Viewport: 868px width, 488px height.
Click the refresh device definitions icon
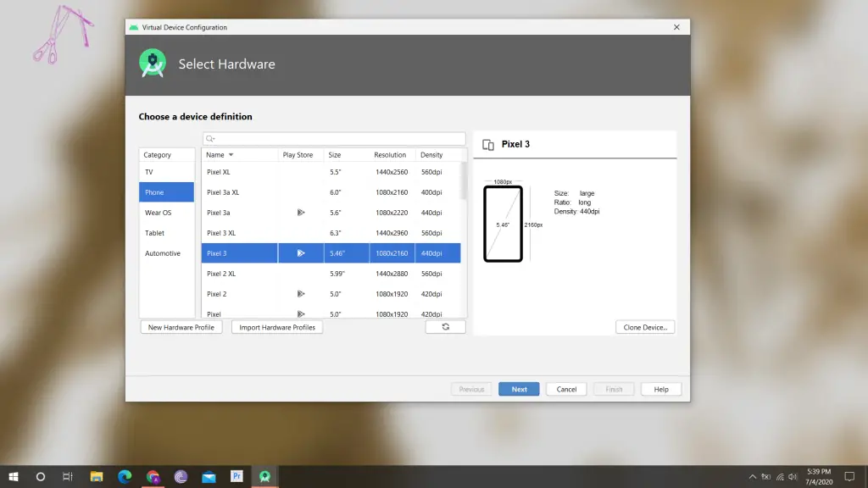coord(445,326)
